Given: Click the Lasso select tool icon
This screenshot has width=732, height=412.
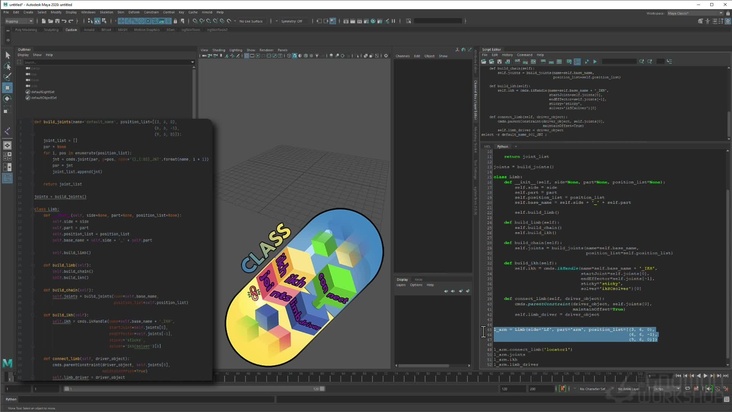Looking at the screenshot, I should (8, 66).
